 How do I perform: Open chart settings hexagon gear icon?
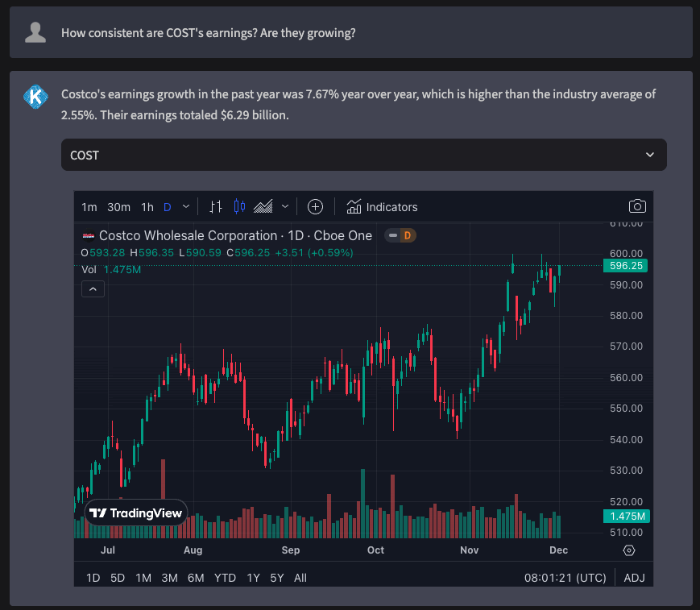click(x=630, y=550)
